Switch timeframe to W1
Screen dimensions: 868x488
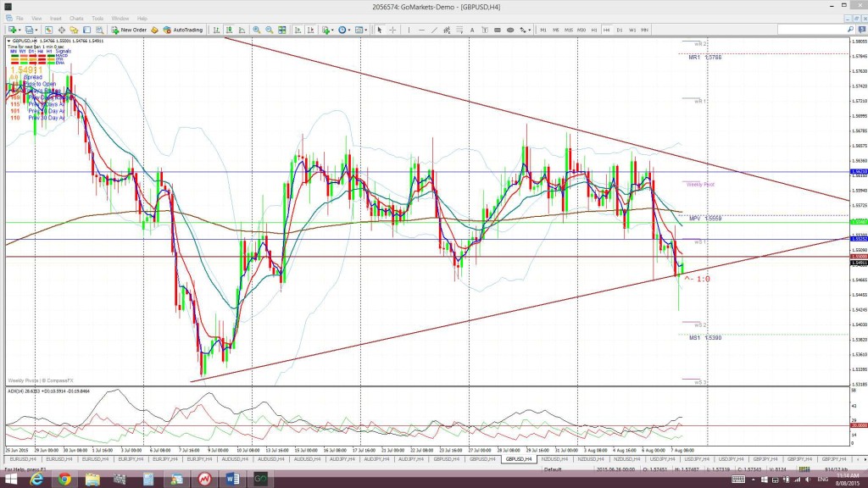point(632,30)
